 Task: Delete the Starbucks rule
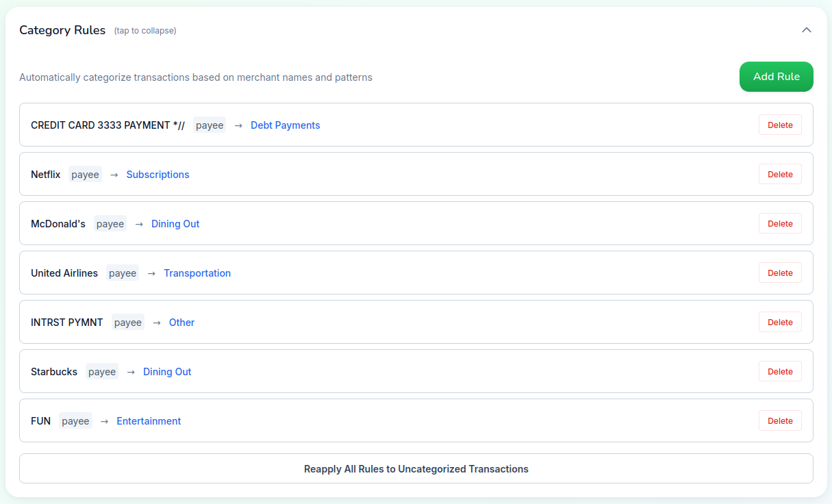(780, 371)
